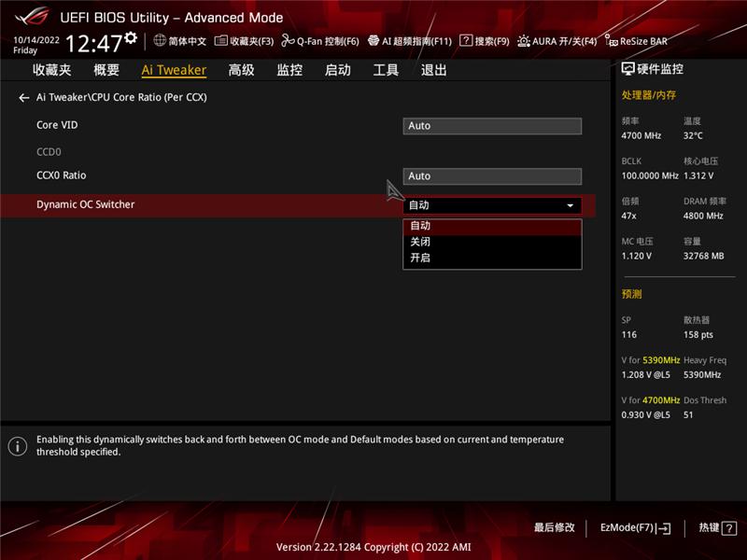The width and height of the screenshot is (747, 560).
Task: Click the hardware monitor screen icon
Action: click(627, 69)
